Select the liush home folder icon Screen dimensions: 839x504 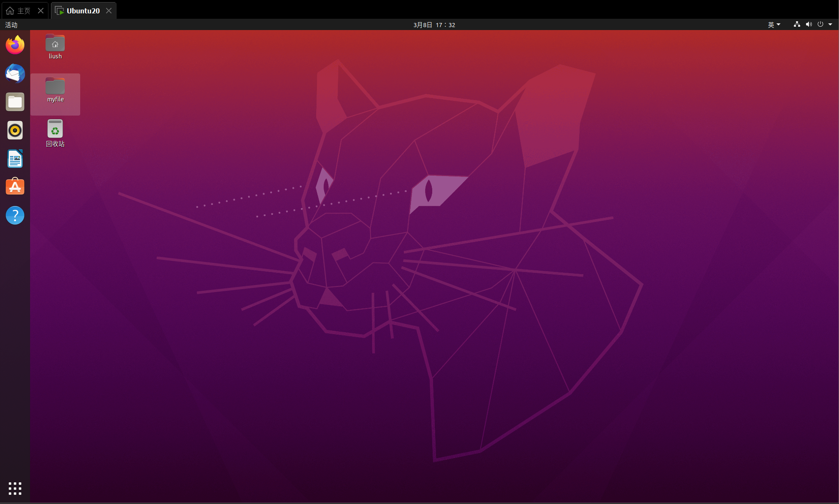[x=55, y=47]
